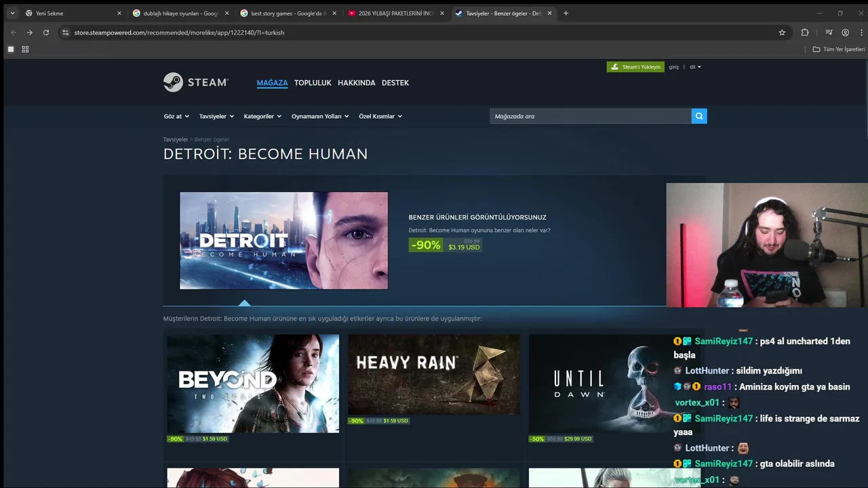Click the Steam logo in header

(196, 82)
